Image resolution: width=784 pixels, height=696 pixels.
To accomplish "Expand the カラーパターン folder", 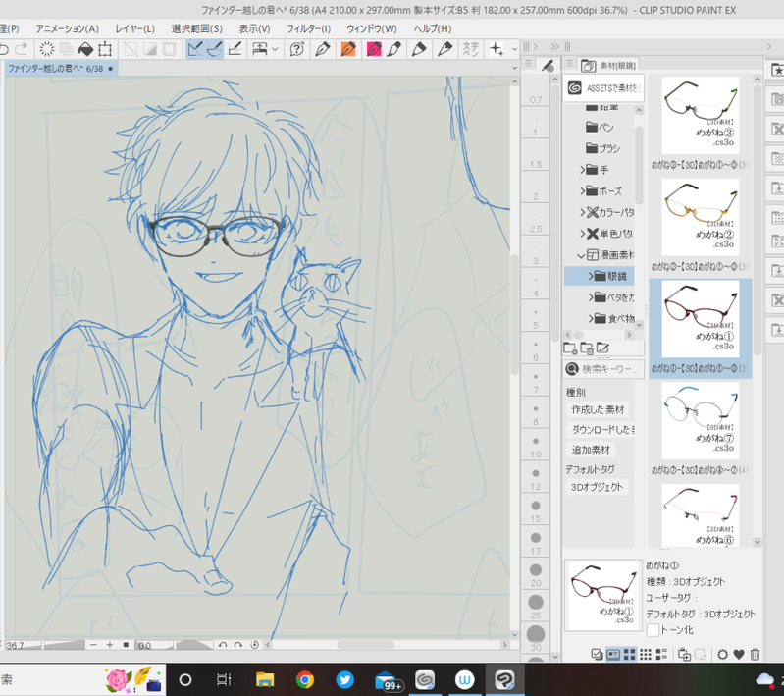I will pos(583,212).
